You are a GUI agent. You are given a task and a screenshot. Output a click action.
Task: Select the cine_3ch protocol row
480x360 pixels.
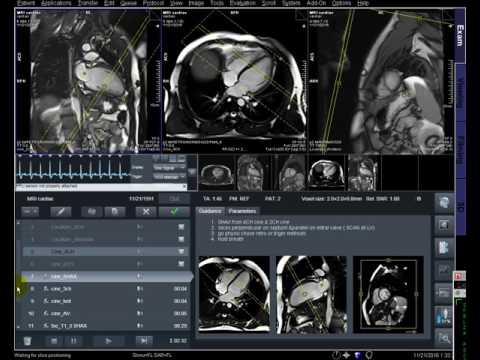click(107, 289)
